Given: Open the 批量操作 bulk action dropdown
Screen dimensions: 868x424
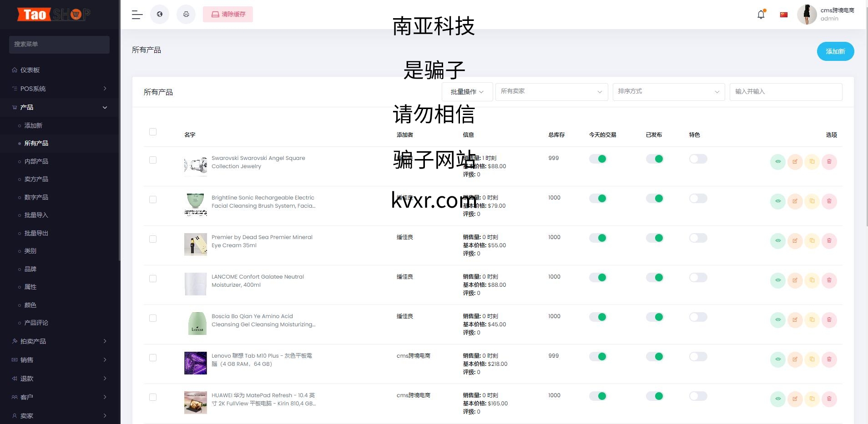Looking at the screenshot, I should coord(467,92).
